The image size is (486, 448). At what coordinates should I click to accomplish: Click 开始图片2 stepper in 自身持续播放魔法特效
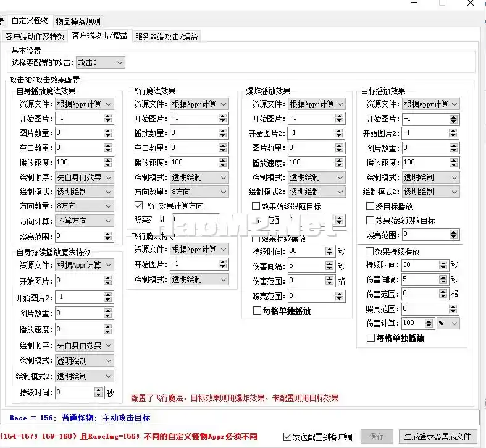click(x=107, y=297)
